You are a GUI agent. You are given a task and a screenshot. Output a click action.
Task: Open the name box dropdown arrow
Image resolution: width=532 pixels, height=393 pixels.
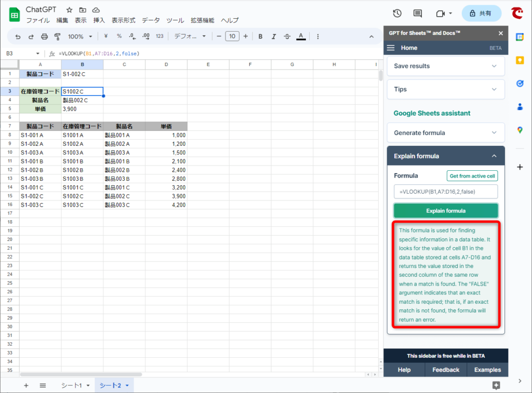point(37,53)
